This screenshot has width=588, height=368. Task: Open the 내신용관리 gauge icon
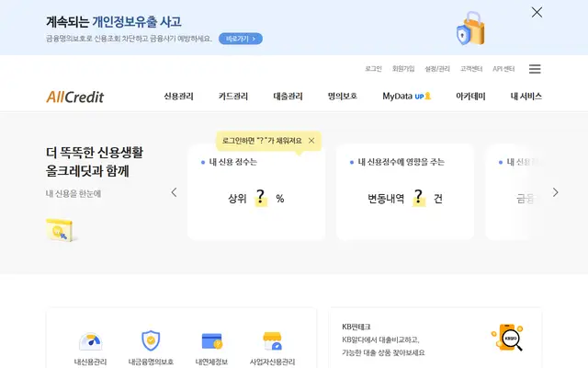pyautogui.click(x=90, y=340)
